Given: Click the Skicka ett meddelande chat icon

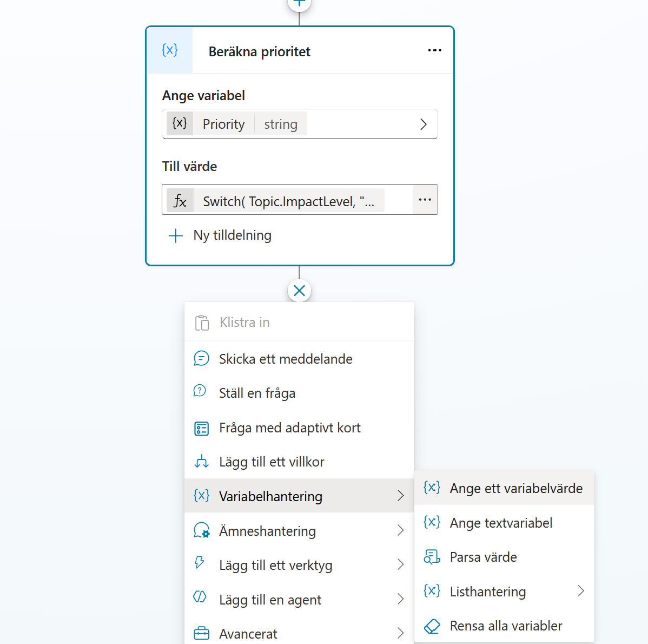Looking at the screenshot, I should (201, 358).
